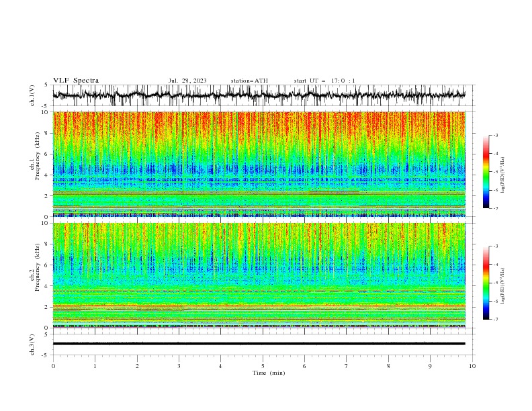Click the ch.1 "Frequency (kHz)" axis label
The height and width of the screenshot is (411, 532).
click(x=37, y=156)
